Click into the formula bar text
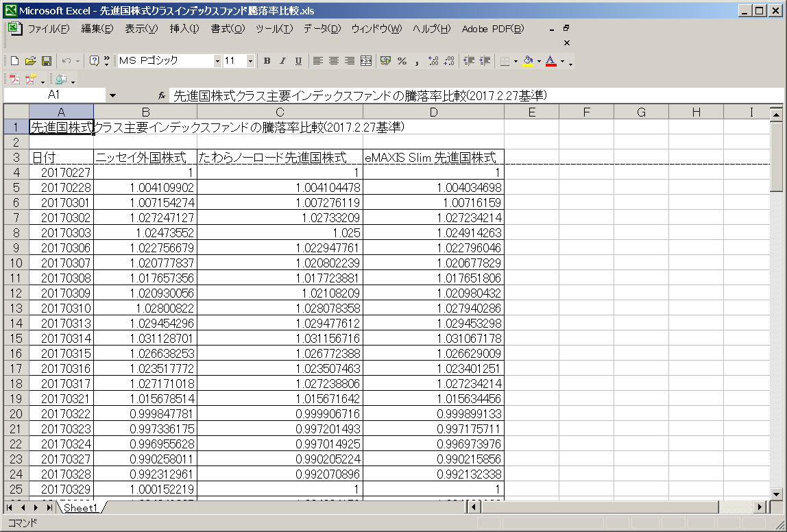 tap(476, 95)
